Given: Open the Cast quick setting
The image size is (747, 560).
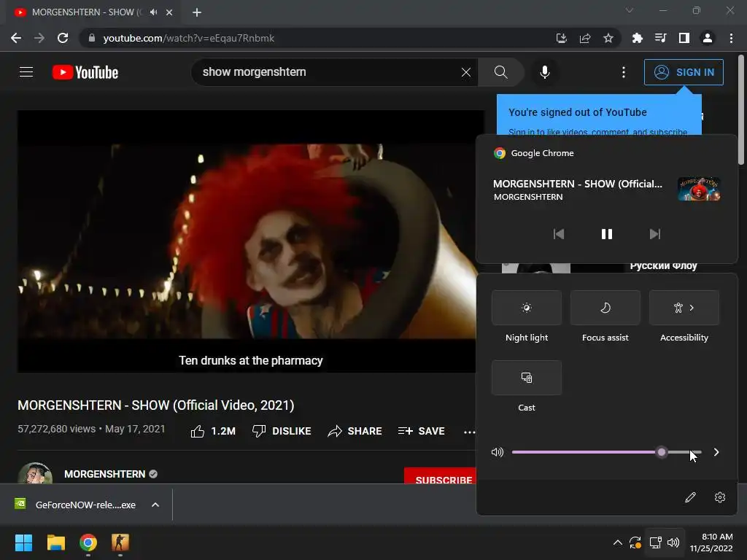Looking at the screenshot, I should tap(527, 378).
